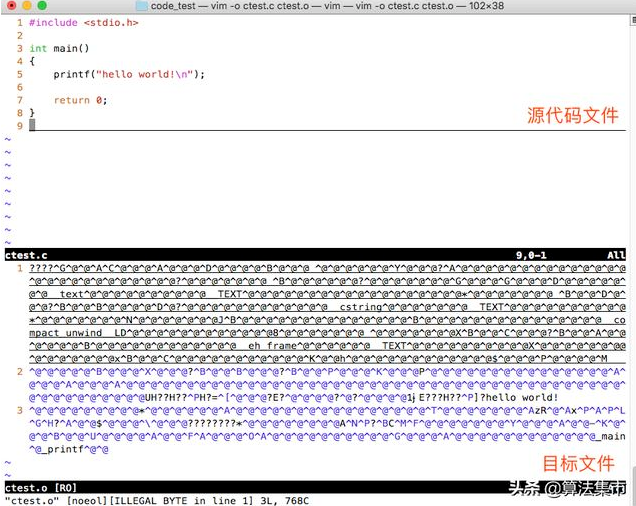
Task: Click 'cstring' text in object file
Action: [361, 307]
